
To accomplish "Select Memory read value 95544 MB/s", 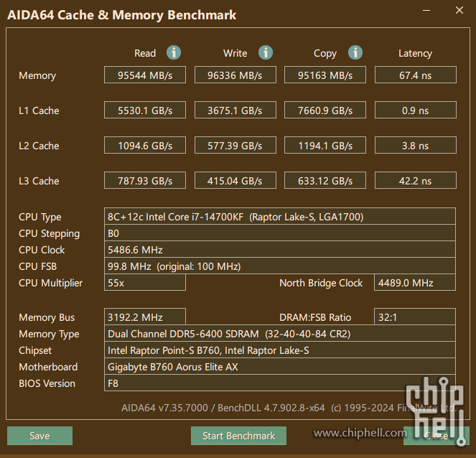I will click(145, 75).
